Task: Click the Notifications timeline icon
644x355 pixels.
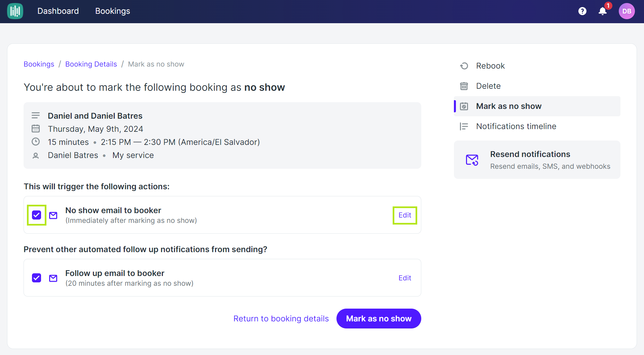Action: coord(464,126)
